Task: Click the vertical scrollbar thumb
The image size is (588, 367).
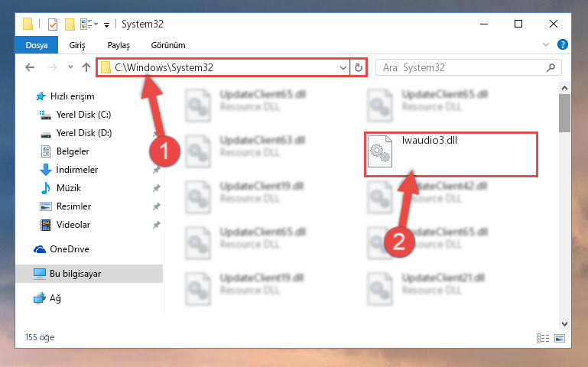Action: point(564,113)
